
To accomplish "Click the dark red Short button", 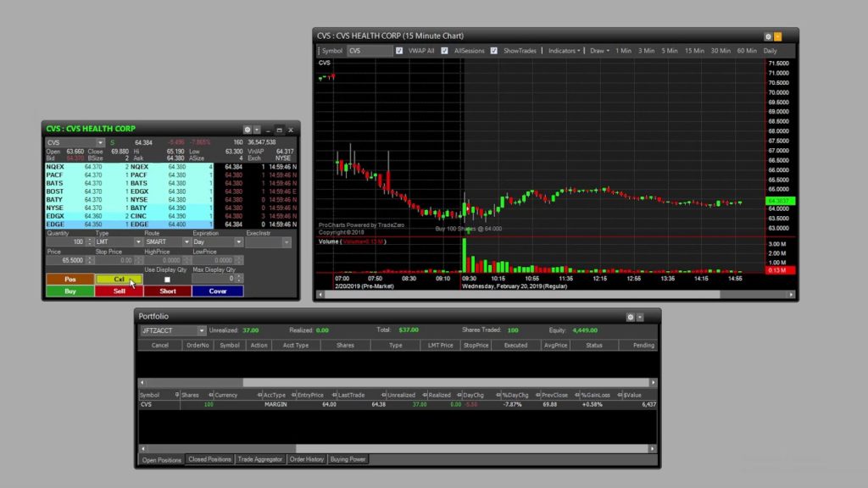I will tap(168, 291).
